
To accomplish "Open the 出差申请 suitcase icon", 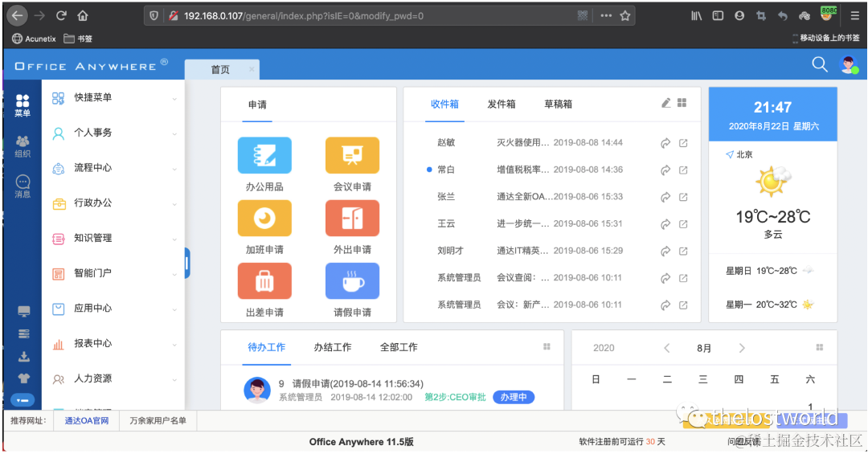I will coord(264,281).
